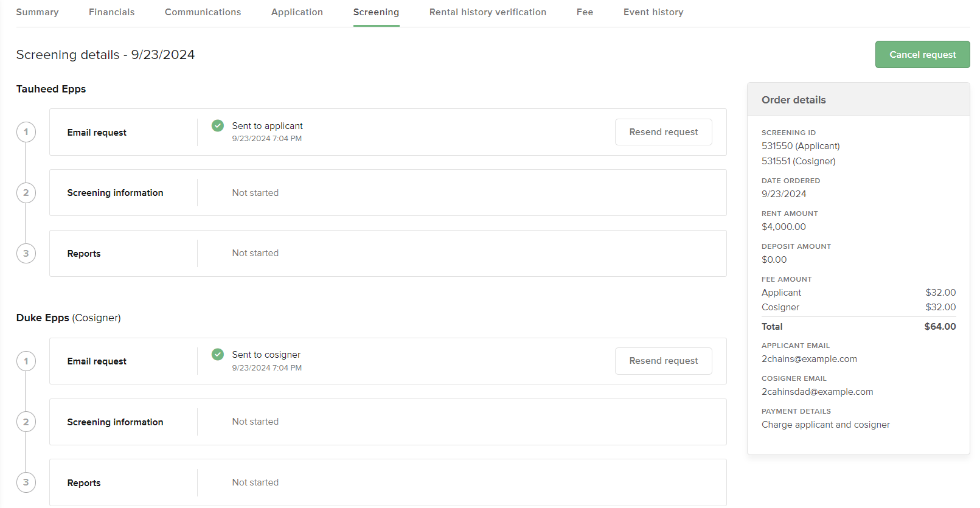Go to the Communications tab
The image size is (980, 508).
pos(203,12)
